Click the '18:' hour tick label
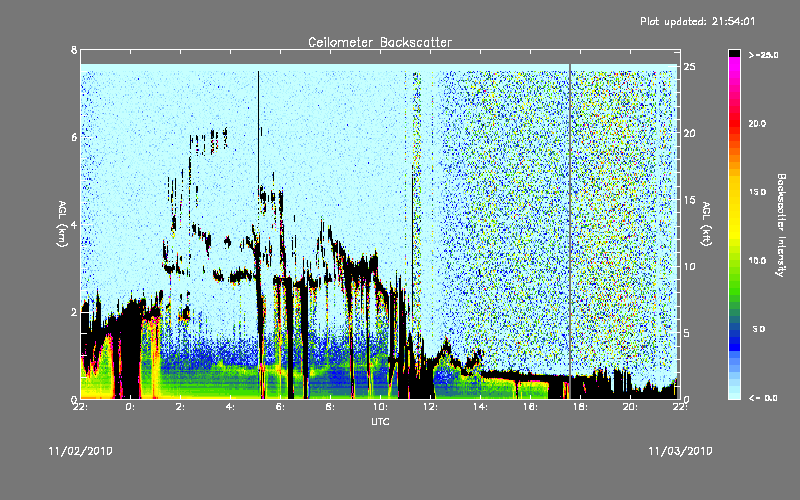Screen dimensions: 800x500 [x=581, y=407]
